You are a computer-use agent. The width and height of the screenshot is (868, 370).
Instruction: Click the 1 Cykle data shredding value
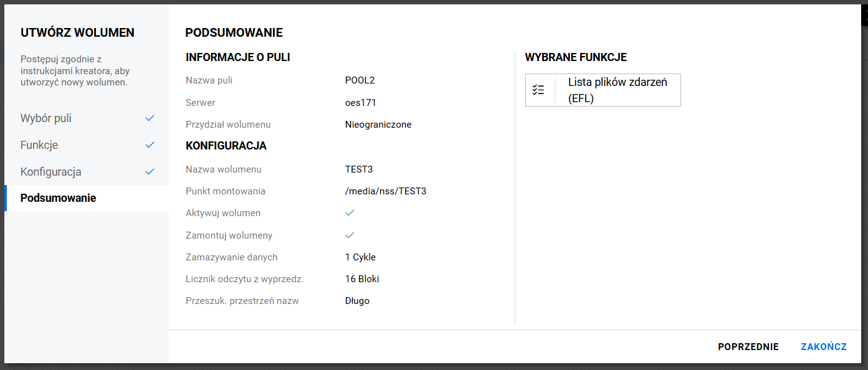tap(361, 257)
